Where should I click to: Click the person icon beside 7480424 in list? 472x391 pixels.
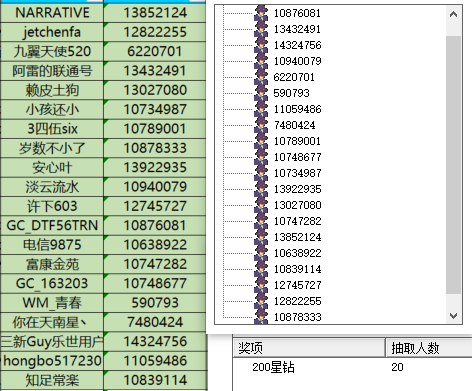coord(261,125)
